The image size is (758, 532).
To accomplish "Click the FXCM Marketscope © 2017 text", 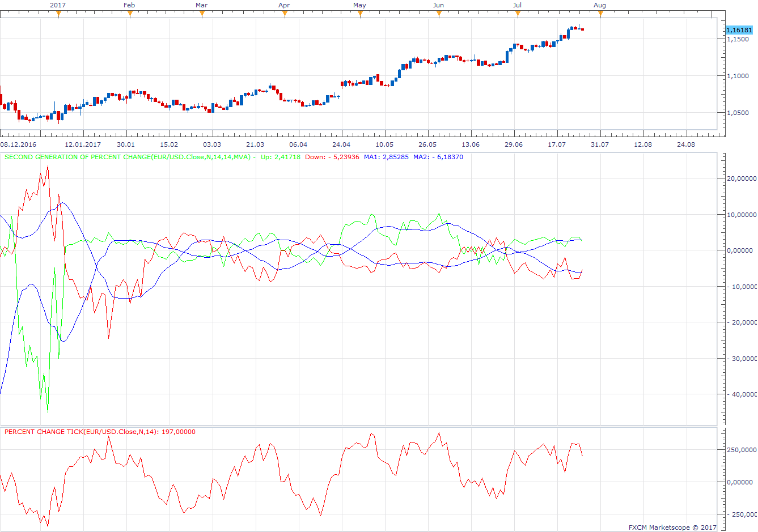I will pyautogui.click(x=672, y=527).
